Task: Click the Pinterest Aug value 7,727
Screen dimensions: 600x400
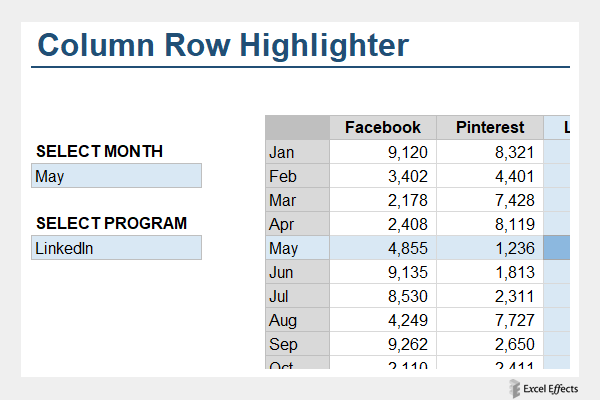Action: coord(489,320)
